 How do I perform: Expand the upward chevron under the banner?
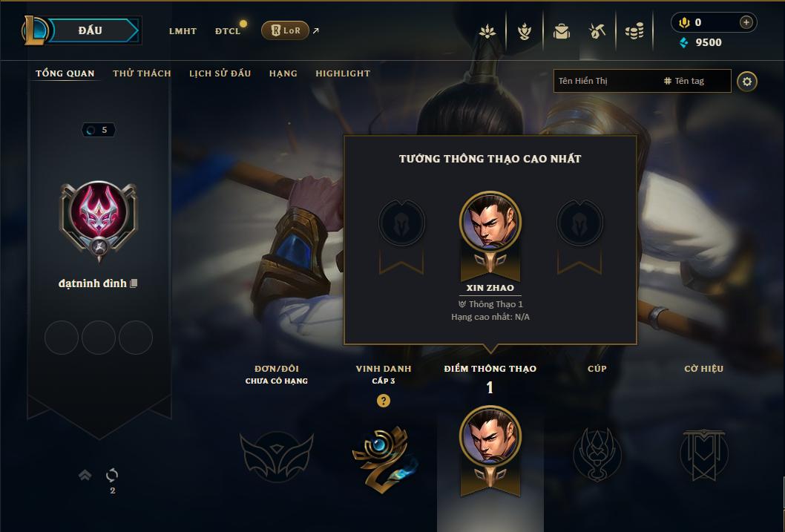click(85, 474)
